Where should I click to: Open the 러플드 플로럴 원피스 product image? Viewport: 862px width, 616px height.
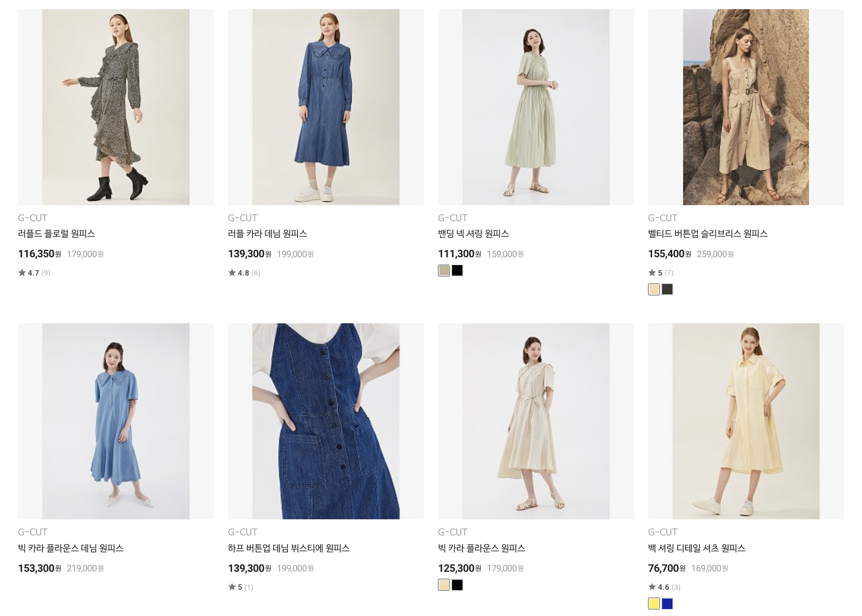pos(116,107)
